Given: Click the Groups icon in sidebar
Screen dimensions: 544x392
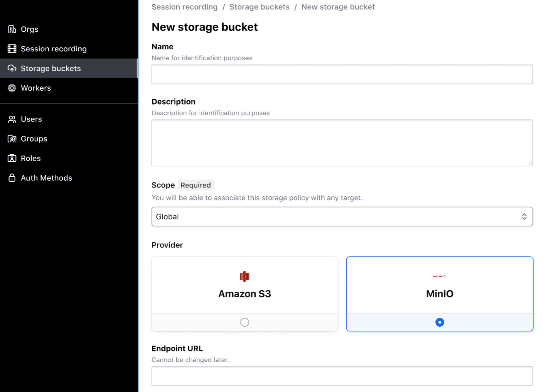Looking at the screenshot, I should [12, 139].
